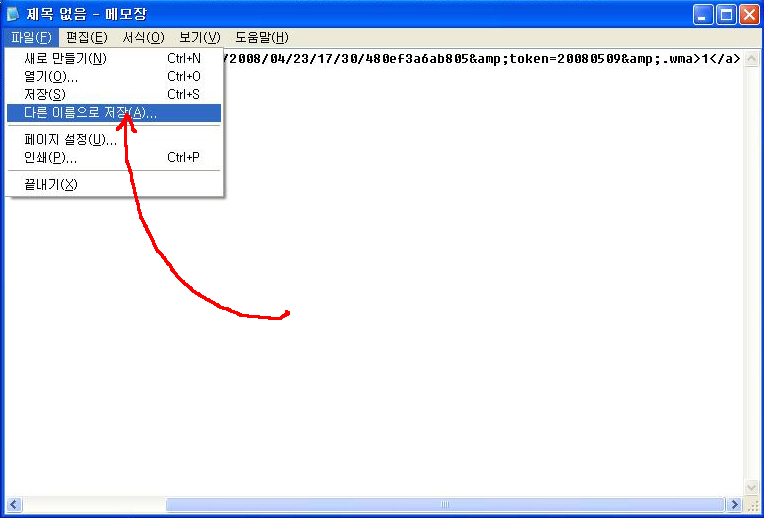Select 열기(O)... menu entry
The height and width of the screenshot is (518, 764).
click(x=114, y=77)
